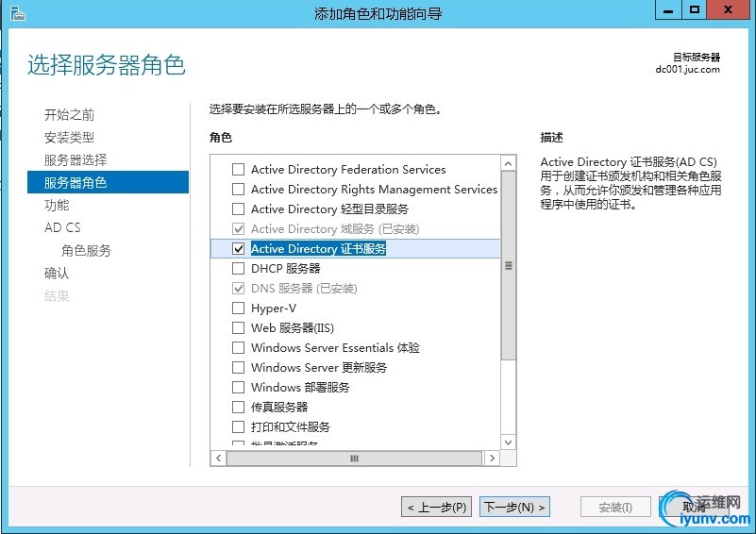Viewport: 756px width, 534px height.
Task: Click 下一步(N) button
Action: pos(514,507)
